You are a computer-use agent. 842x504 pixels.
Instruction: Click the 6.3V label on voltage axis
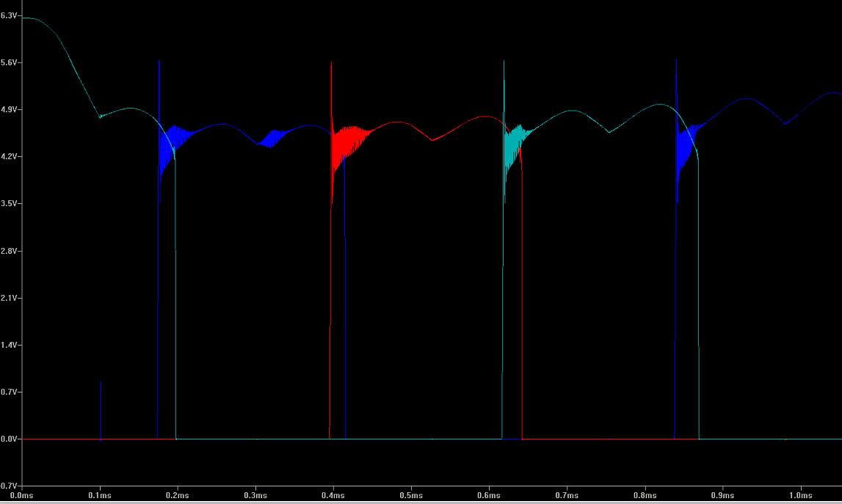(x=9, y=15)
